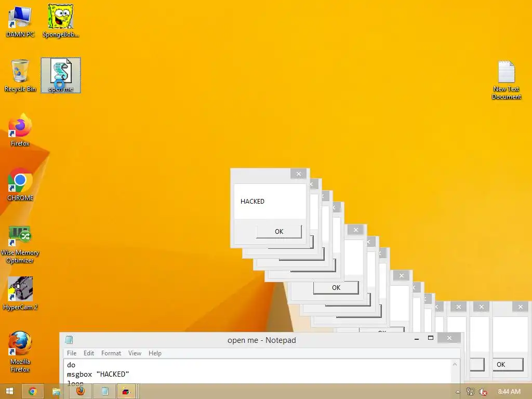This screenshot has width=532, height=399.
Task: Switch to Notepad on the taskbar
Action: tap(104, 391)
